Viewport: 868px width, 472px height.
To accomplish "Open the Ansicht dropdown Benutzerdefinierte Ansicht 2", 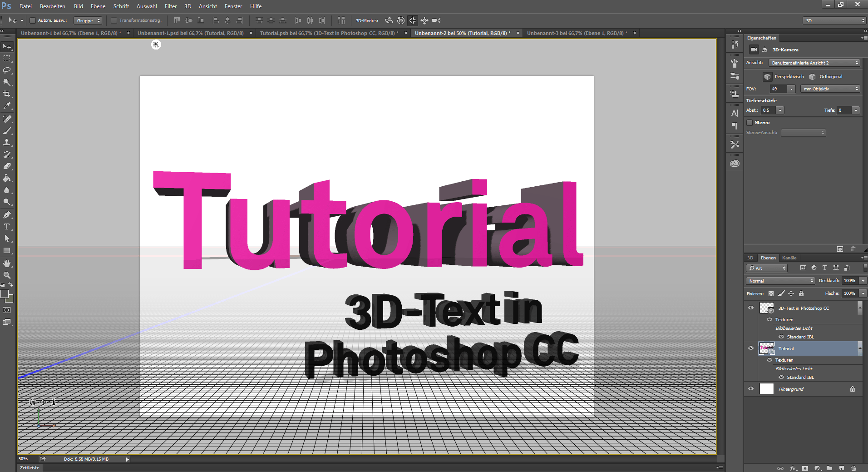I will coord(814,63).
